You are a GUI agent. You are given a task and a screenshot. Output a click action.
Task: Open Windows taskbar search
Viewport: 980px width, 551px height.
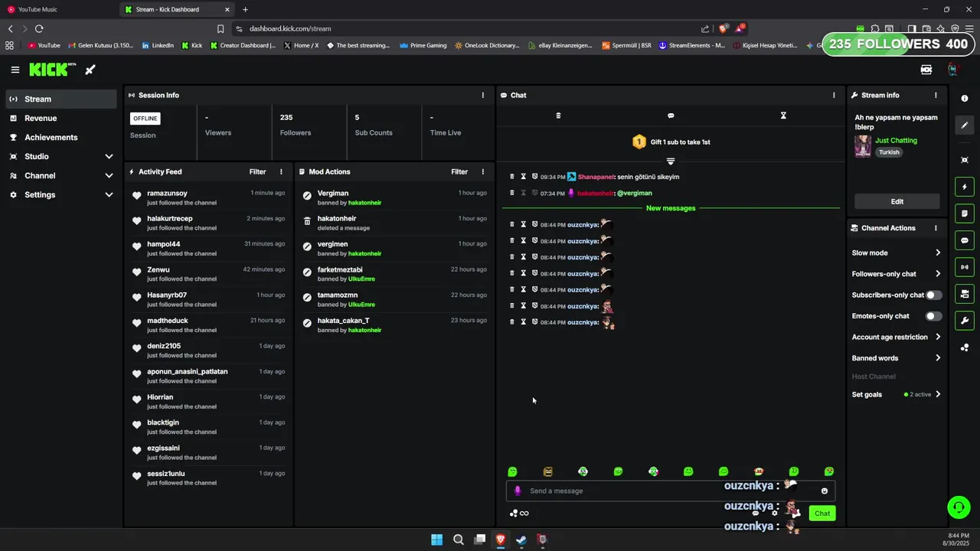458,540
